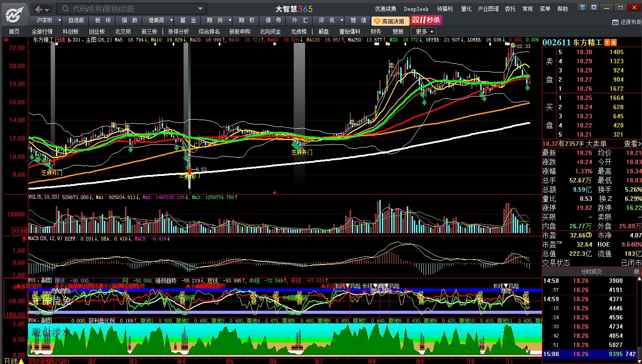The image size is (642, 364).
Task: Click the blue A font icon
Action: 594,7
